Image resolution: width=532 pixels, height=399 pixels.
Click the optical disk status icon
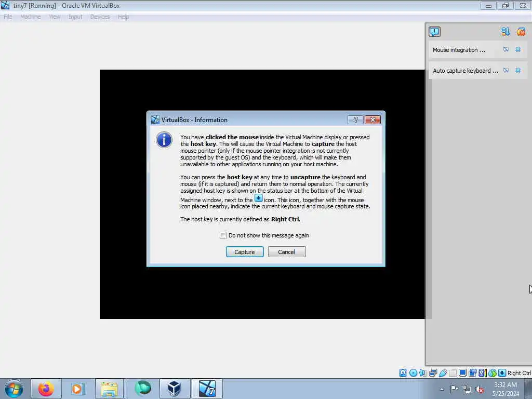click(x=413, y=373)
